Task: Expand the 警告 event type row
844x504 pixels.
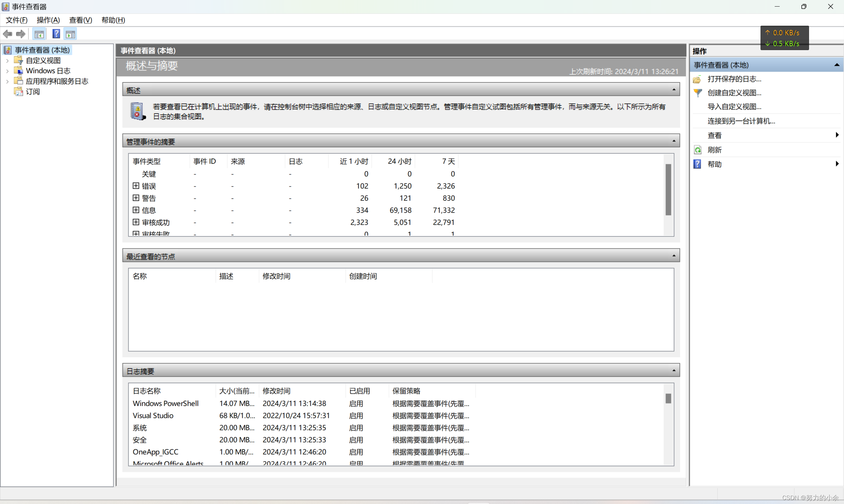Action: pos(136,198)
